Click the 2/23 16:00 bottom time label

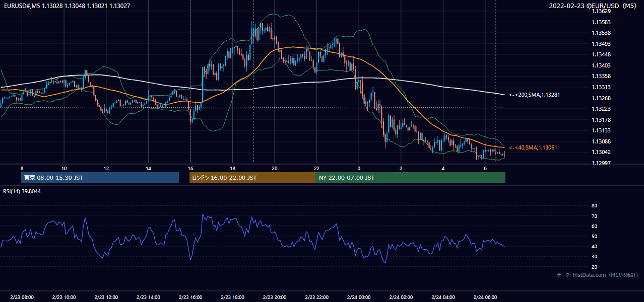[190, 297]
